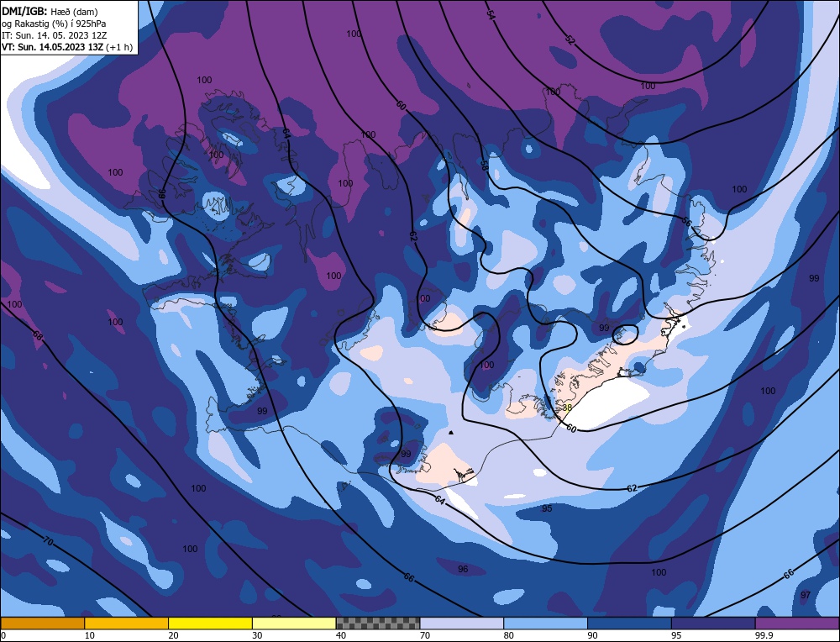
Task: Click the 'og Rakastig (%) í 925hPa' line
Action: pyautogui.click(x=54, y=23)
